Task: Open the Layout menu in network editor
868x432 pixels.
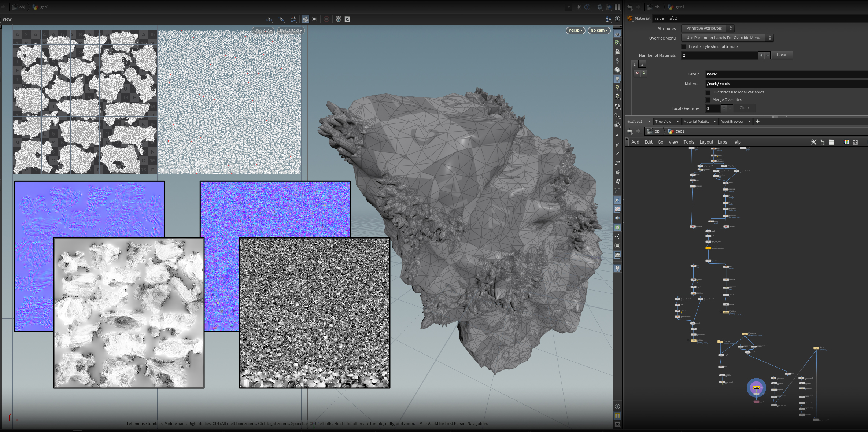Action: click(706, 142)
